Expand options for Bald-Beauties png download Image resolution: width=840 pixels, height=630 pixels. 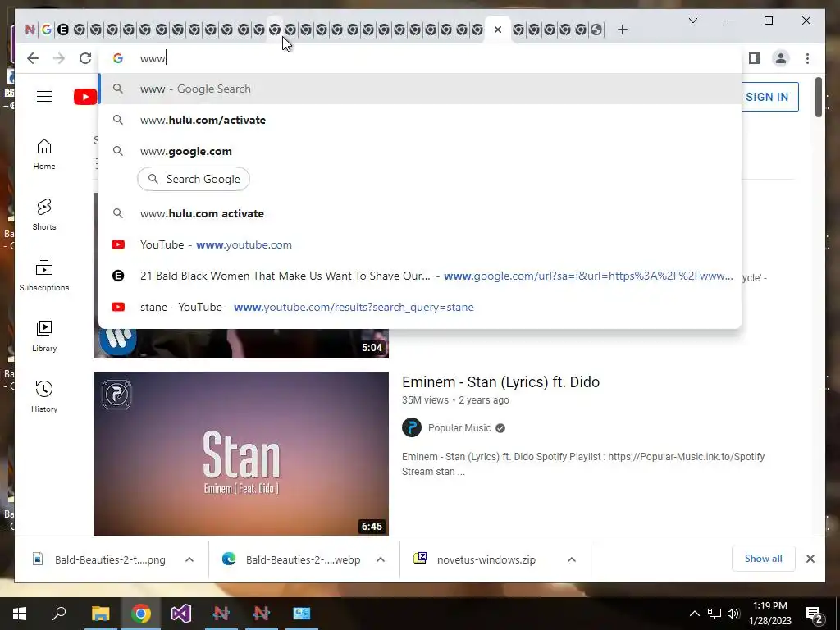[x=189, y=559]
